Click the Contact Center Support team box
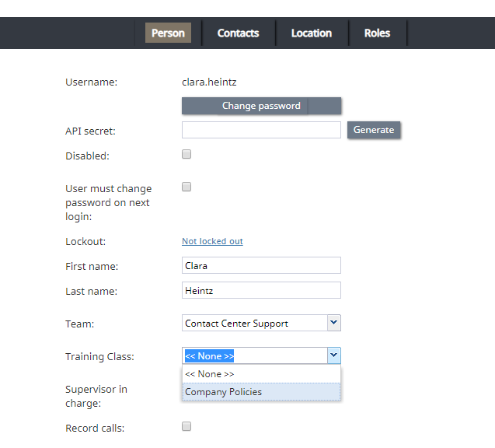 pyautogui.click(x=254, y=323)
